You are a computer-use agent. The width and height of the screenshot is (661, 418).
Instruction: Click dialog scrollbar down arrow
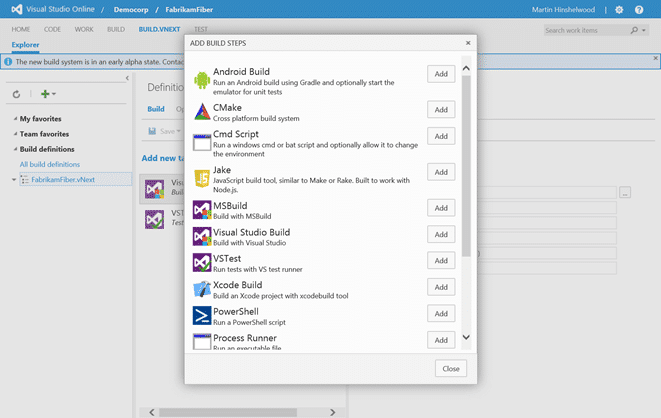click(x=466, y=337)
